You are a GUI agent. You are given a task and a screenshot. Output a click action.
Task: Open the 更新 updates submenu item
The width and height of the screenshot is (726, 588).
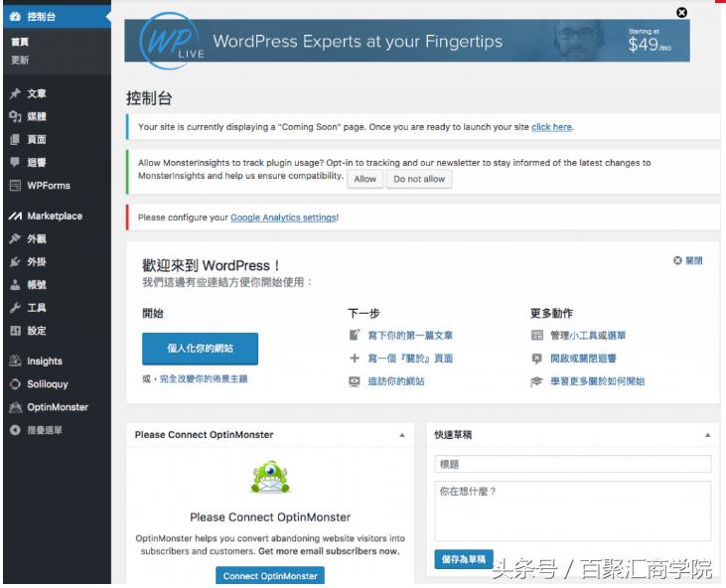(x=20, y=61)
